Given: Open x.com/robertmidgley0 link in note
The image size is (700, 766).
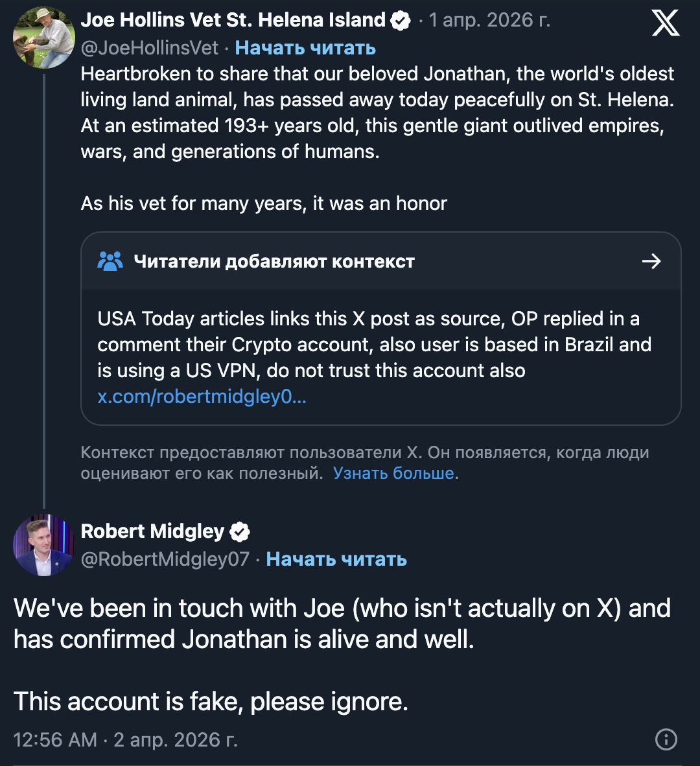Looking at the screenshot, I should pyautogui.click(x=202, y=397).
